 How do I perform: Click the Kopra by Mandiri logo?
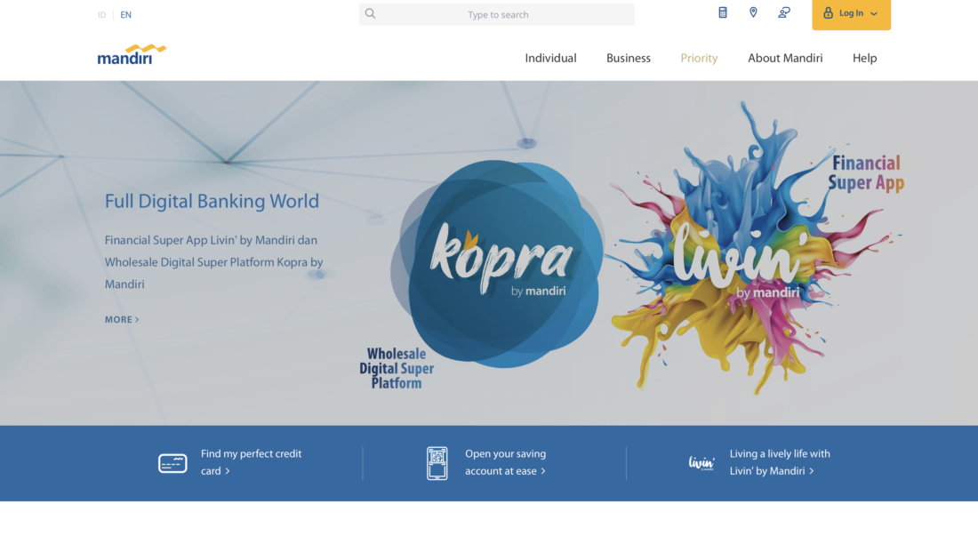(x=500, y=262)
